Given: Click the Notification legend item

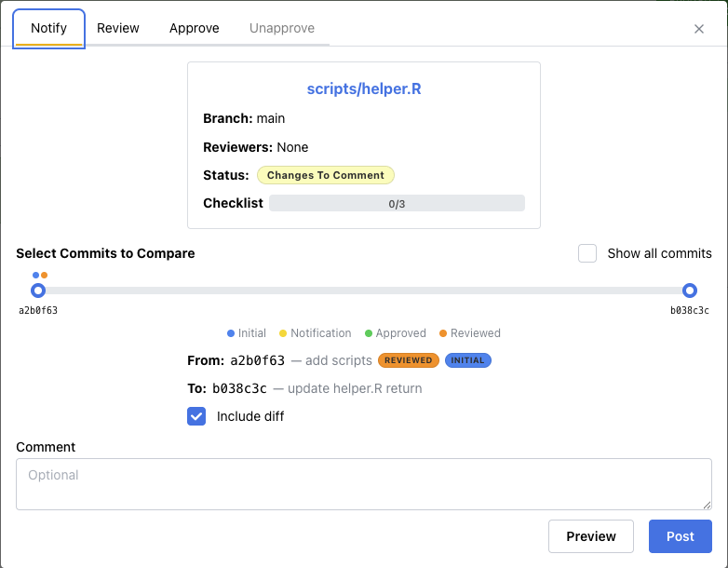Looking at the screenshot, I should click(x=315, y=333).
